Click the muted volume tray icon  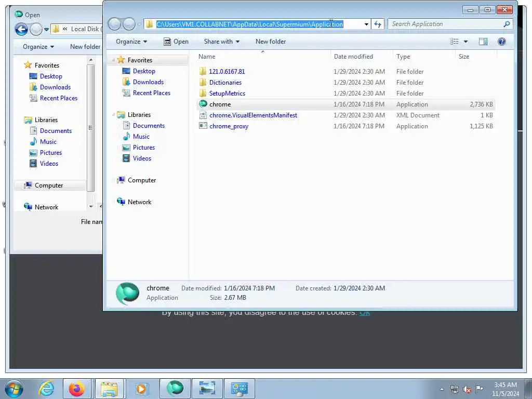click(467, 390)
